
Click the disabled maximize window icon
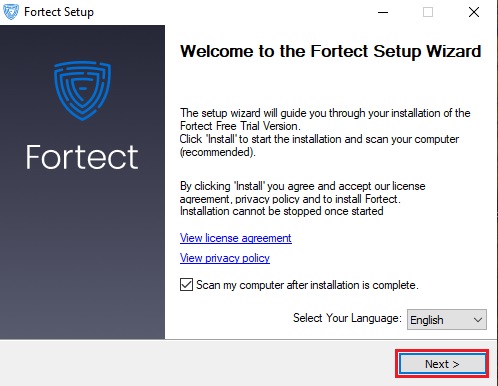[x=428, y=12]
